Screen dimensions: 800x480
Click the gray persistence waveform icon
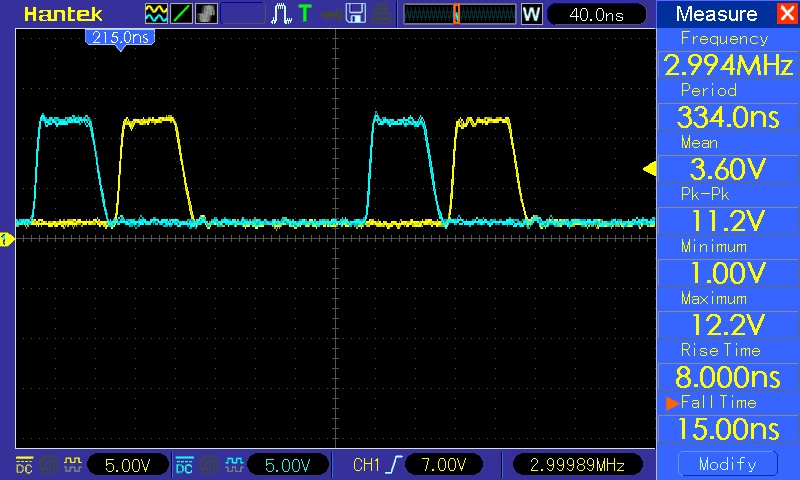point(206,14)
